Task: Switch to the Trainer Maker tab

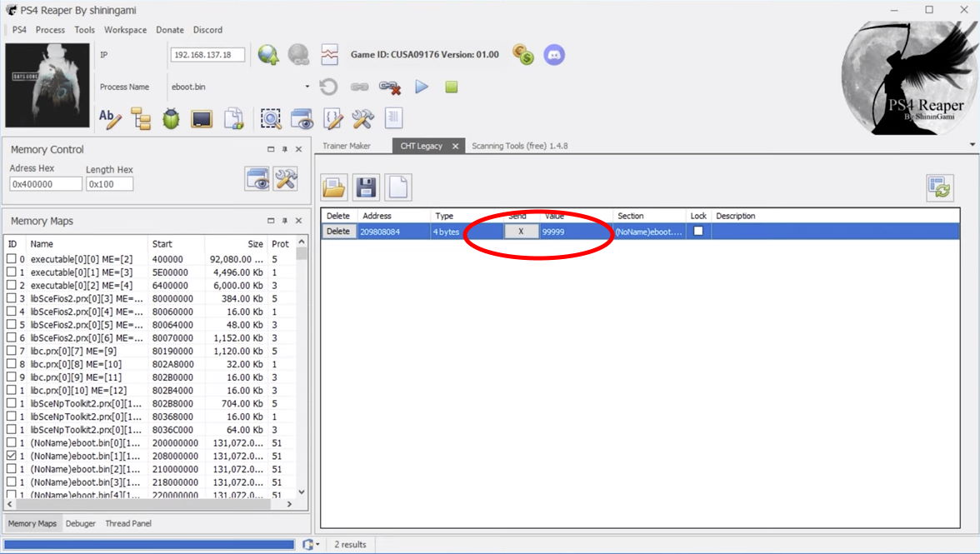Action: coord(347,146)
